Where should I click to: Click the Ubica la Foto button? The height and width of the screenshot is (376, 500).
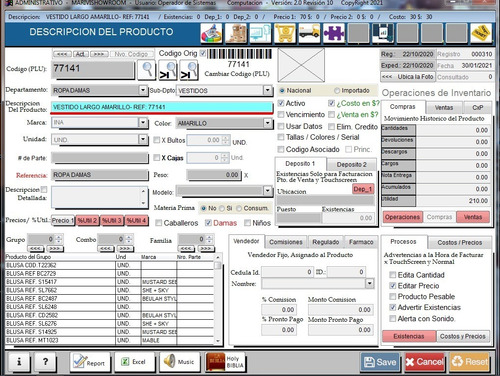point(407,77)
